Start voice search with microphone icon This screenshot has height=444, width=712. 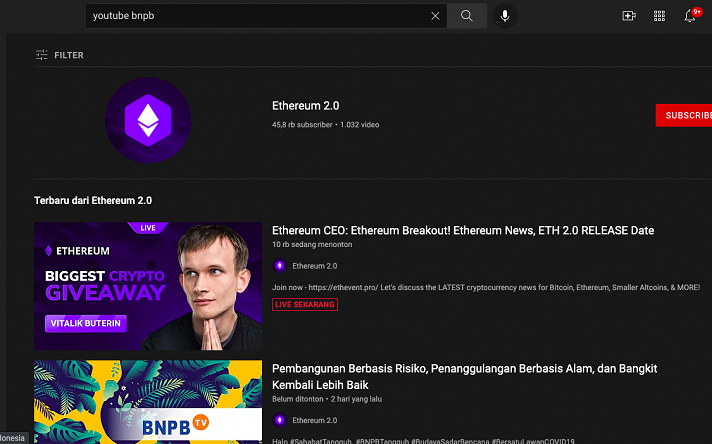[505, 16]
